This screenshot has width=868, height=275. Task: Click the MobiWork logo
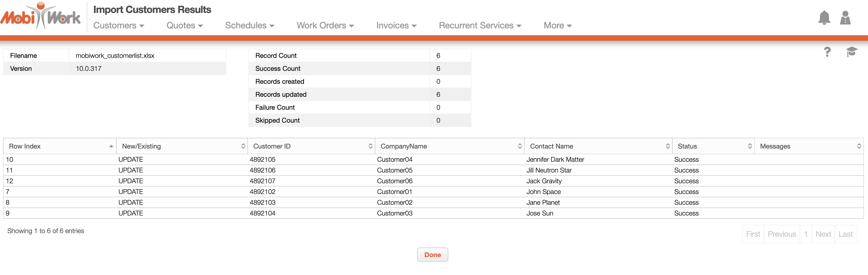coord(41,16)
